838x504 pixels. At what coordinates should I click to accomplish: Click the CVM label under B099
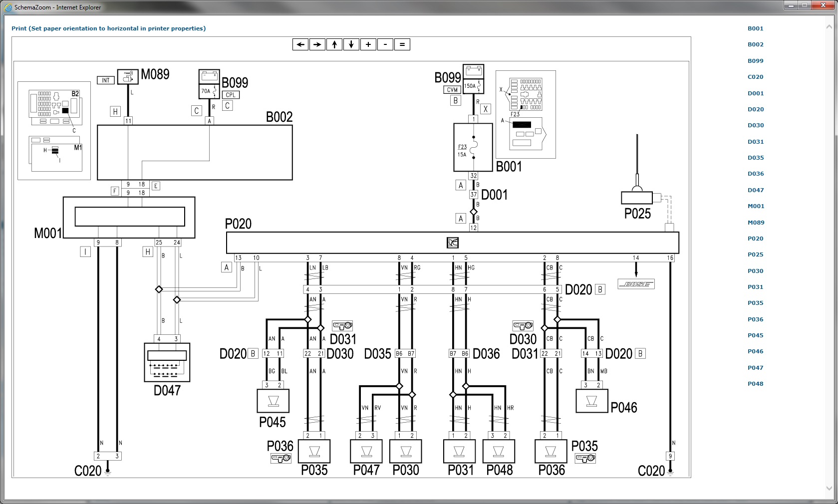[452, 90]
